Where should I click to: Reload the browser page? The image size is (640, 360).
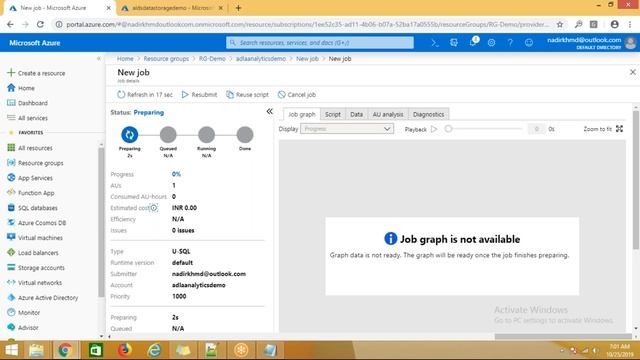point(40,24)
